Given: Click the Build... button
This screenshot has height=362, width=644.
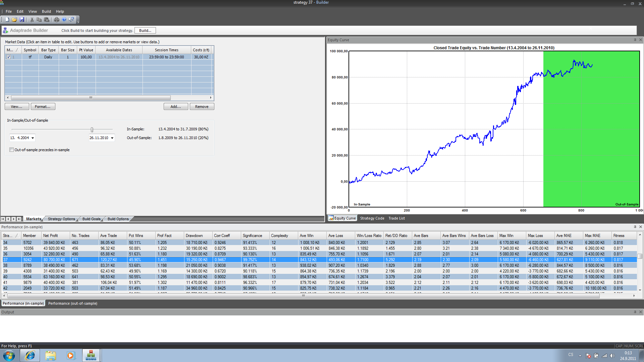Looking at the screenshot, I should point(145,31).
